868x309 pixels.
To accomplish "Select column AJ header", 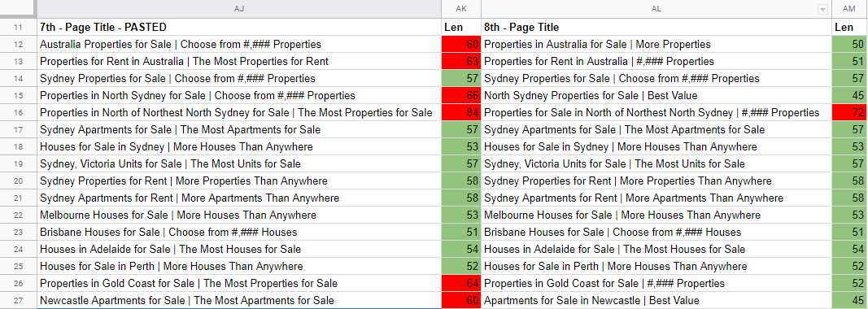I will [x=239, y=9].
